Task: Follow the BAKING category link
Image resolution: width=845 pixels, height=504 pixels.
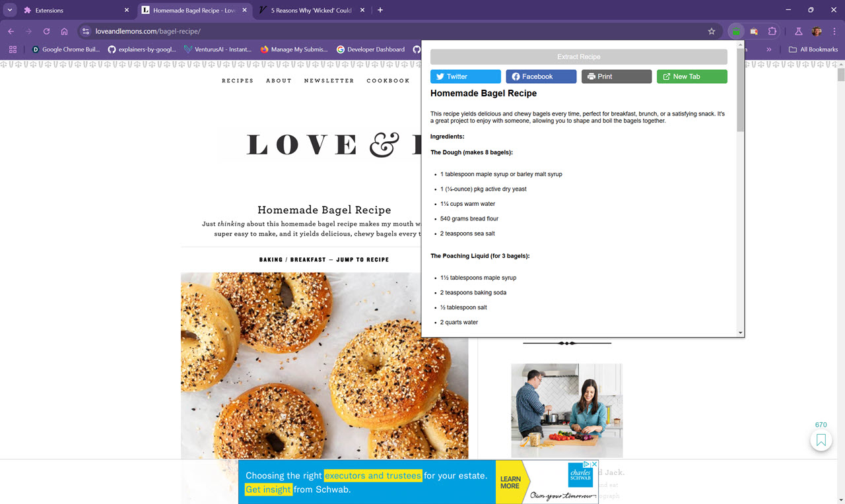Action: [271, 259]
